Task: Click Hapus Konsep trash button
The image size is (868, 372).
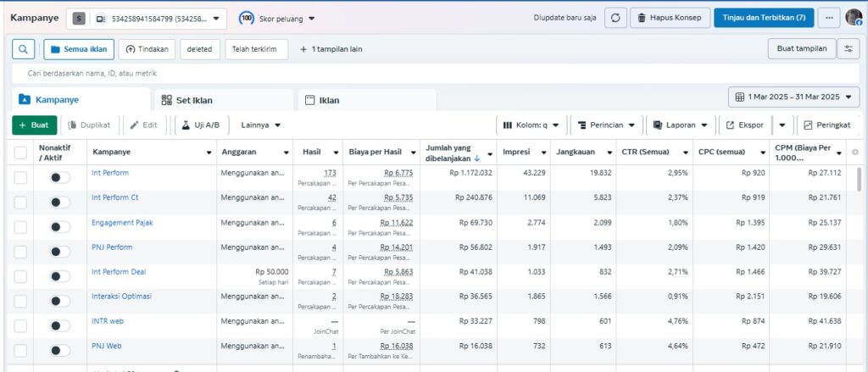Action: (670, 18)
